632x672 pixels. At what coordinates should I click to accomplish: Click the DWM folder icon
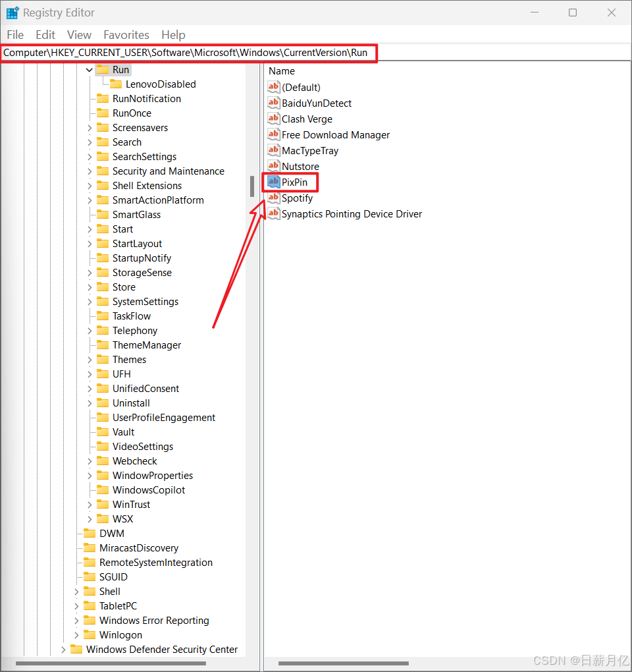[x=90, y=533]
